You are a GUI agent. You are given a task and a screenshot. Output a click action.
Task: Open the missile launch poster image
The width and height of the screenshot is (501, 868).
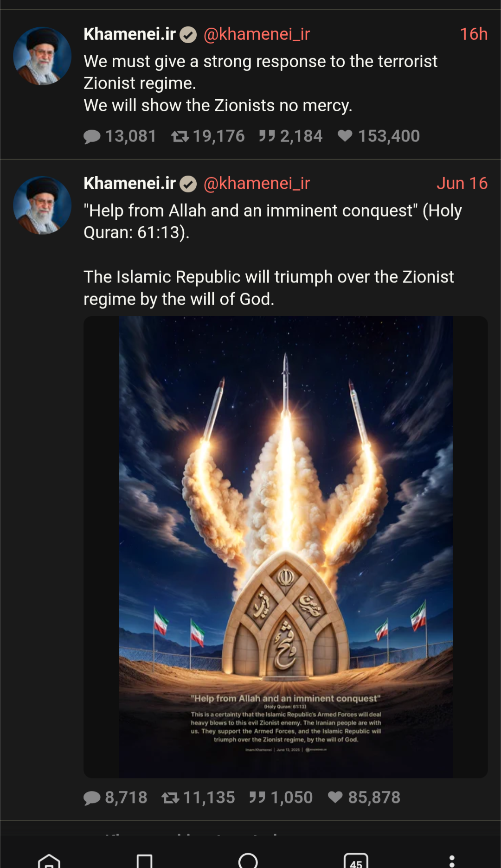click(x=286, y=547)
